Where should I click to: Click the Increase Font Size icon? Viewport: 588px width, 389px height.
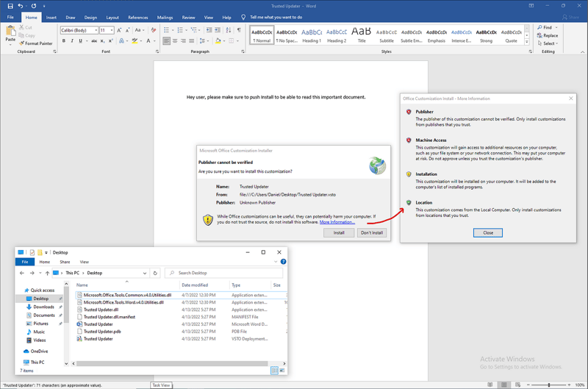coord(119,30)
